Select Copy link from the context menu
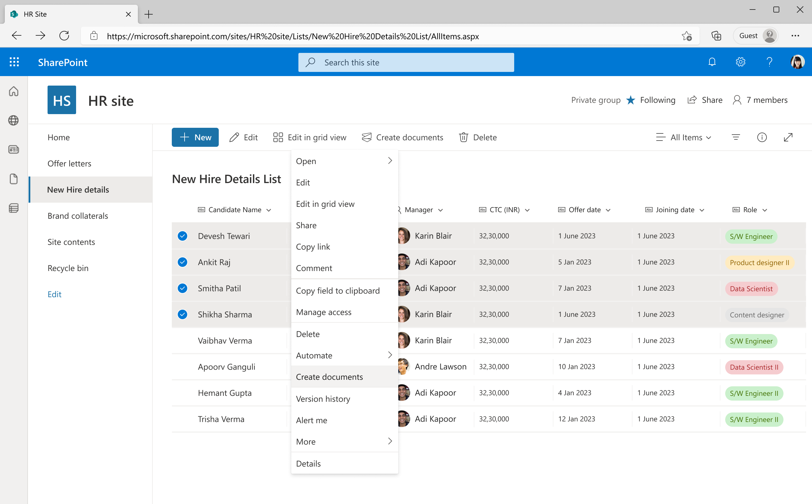812x504 pixels. [x=344, y=247]
